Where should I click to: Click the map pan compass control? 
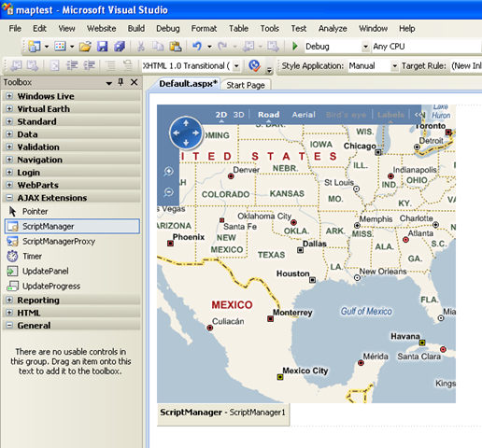pyautogui.click(x=186, y=133)
